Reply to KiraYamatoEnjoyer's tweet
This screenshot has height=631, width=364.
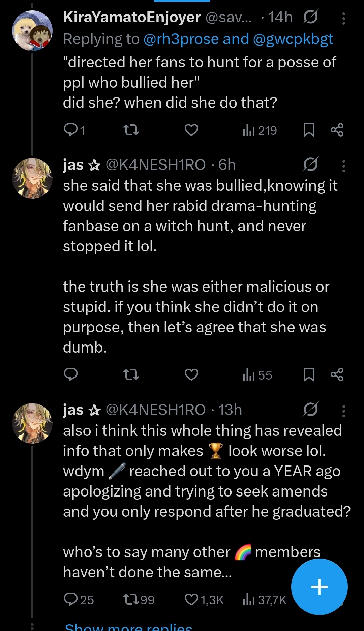pos(71,130)
